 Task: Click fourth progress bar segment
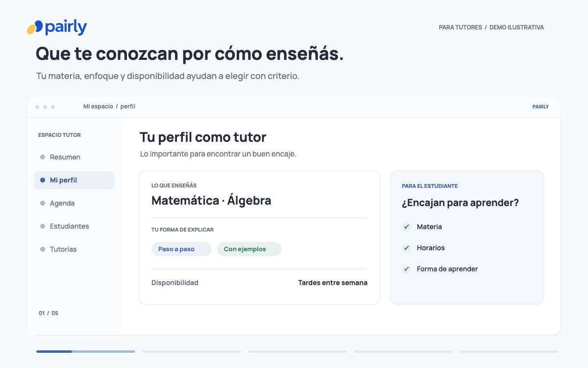click(x=403, y=351)
